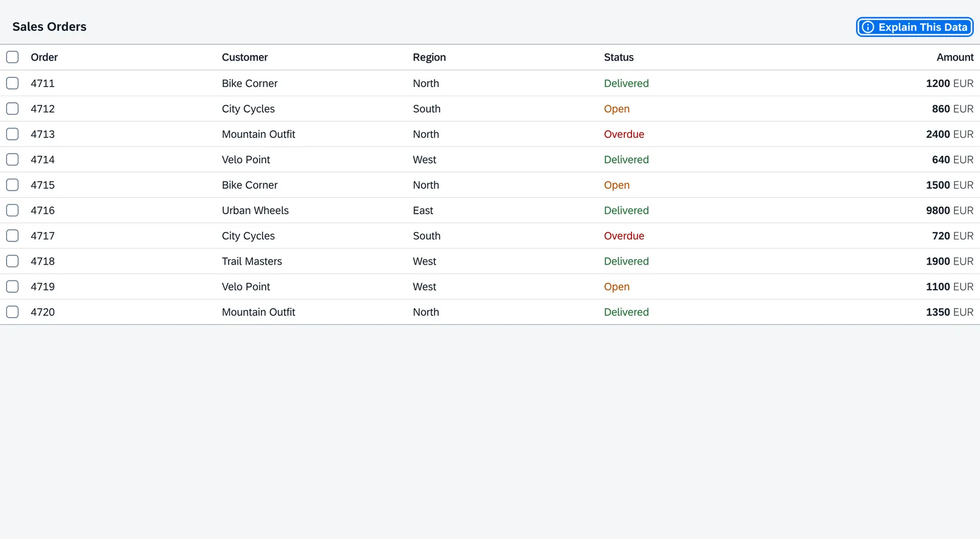Click Urban Wheels customer cell
980x539 pixels.
[x=255, y=210]
